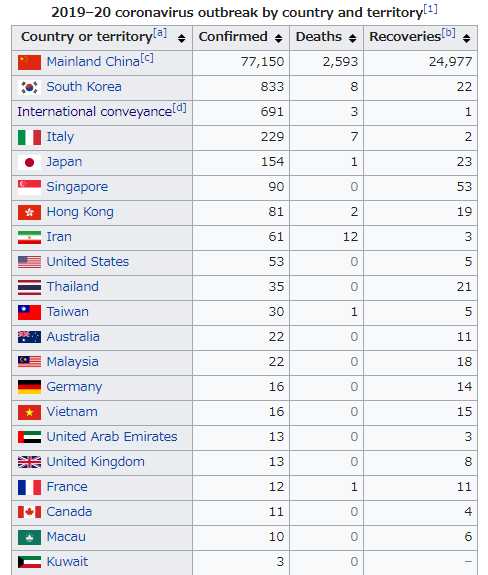488x575 pixels.
Task: Select the 833 confirmed cell for South Korea
Action: tap(241, 88)
